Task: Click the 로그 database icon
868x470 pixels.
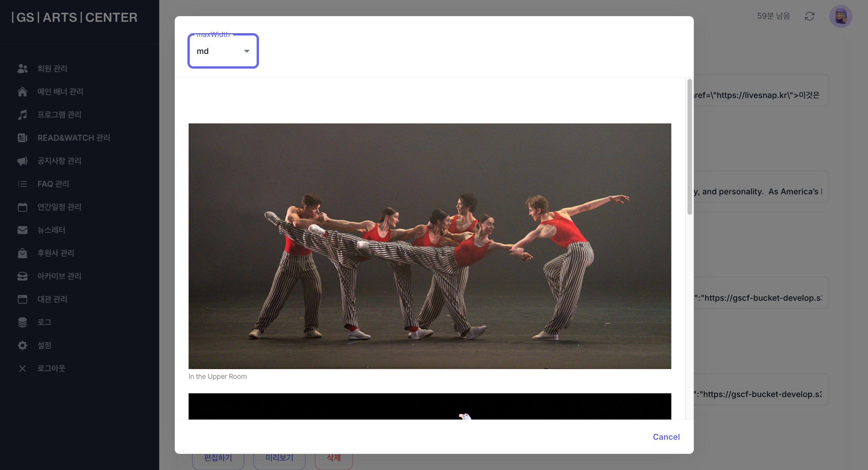Action: [22, 322]
